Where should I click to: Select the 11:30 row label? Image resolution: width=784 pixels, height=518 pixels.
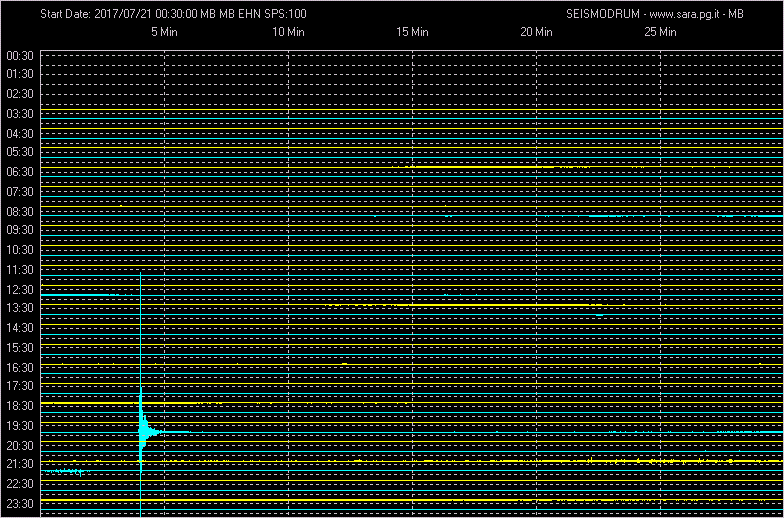(x=20, y=270)
